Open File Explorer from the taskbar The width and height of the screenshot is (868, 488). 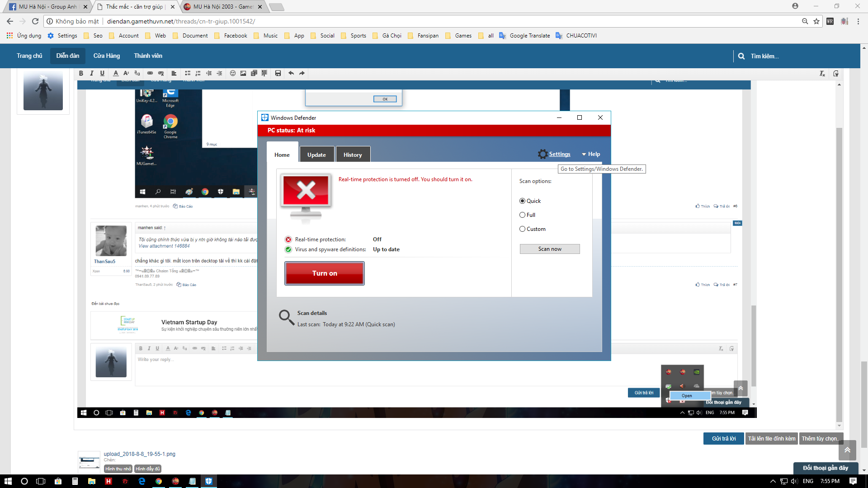pos(92,481)
